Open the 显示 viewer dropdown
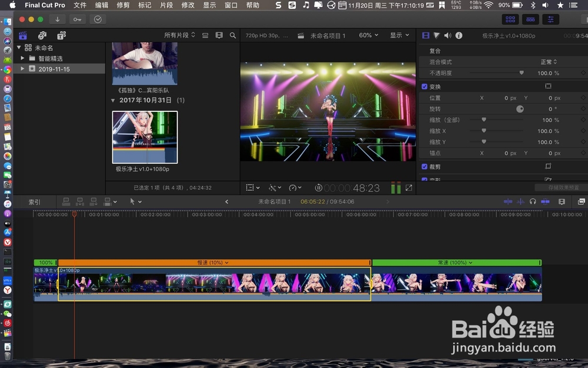 [x=399, y=35]
